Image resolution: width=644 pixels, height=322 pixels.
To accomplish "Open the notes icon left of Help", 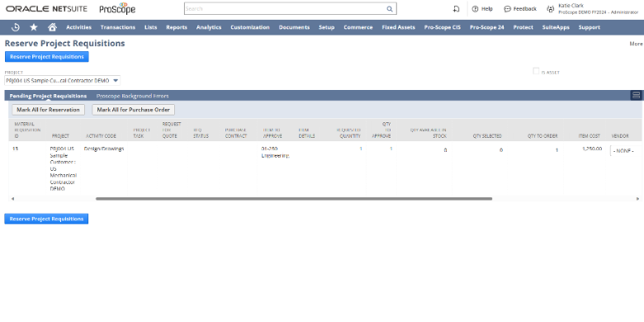I will pyautogui.click(x=456, y=8).
